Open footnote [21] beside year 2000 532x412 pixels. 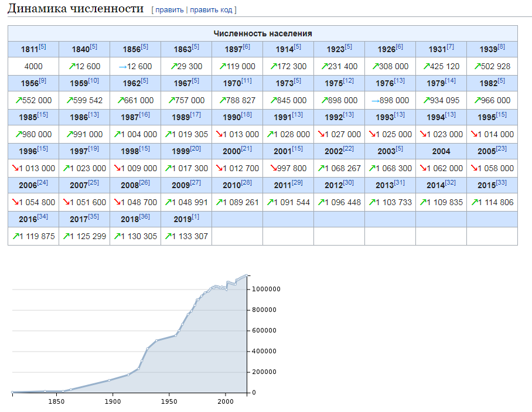(x=246, y=149)
